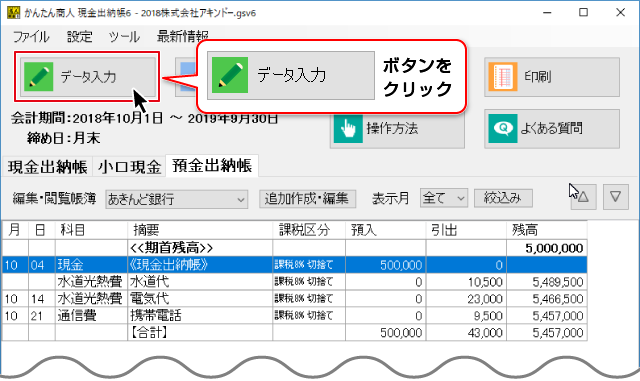
Task: Open the 表示月 全て dropdown
Action: pos(443,198)
